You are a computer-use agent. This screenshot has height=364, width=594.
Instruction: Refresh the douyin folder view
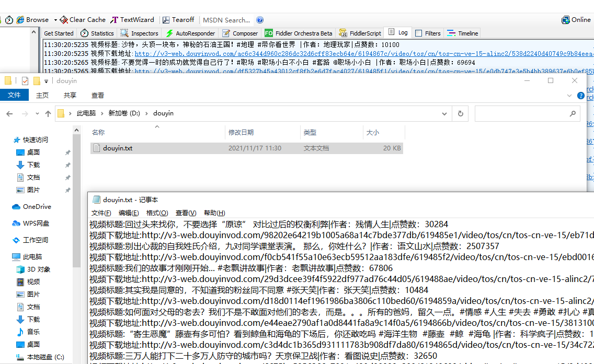[461, 113]
